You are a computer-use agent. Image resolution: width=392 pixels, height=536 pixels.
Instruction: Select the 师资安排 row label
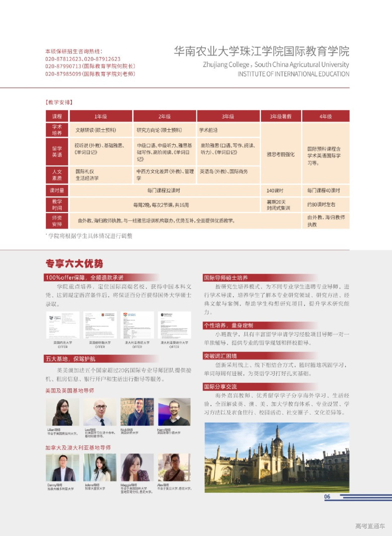57,221
